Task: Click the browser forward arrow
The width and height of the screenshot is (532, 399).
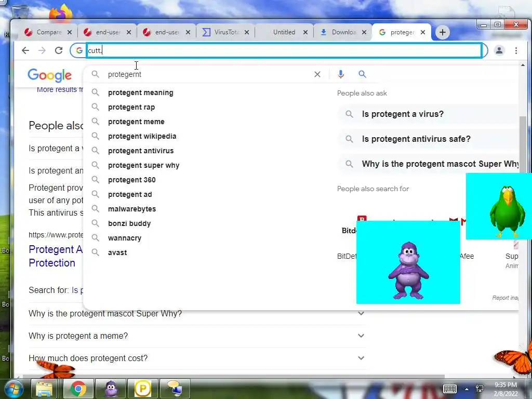Action: pyautogui.click(x=42, y=50)
